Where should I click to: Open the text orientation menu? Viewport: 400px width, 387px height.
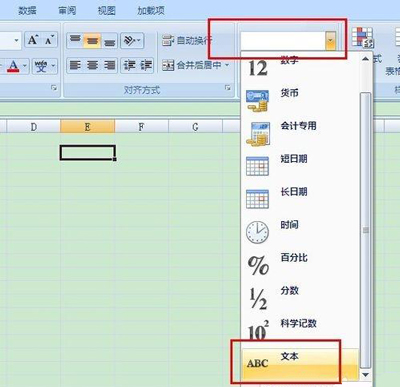(132, 41)
